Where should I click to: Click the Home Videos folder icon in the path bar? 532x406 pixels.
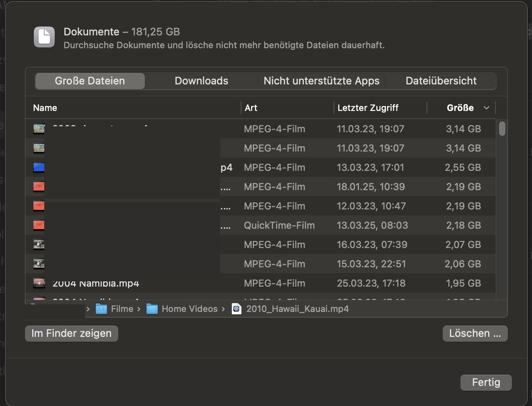coord(152,309)
